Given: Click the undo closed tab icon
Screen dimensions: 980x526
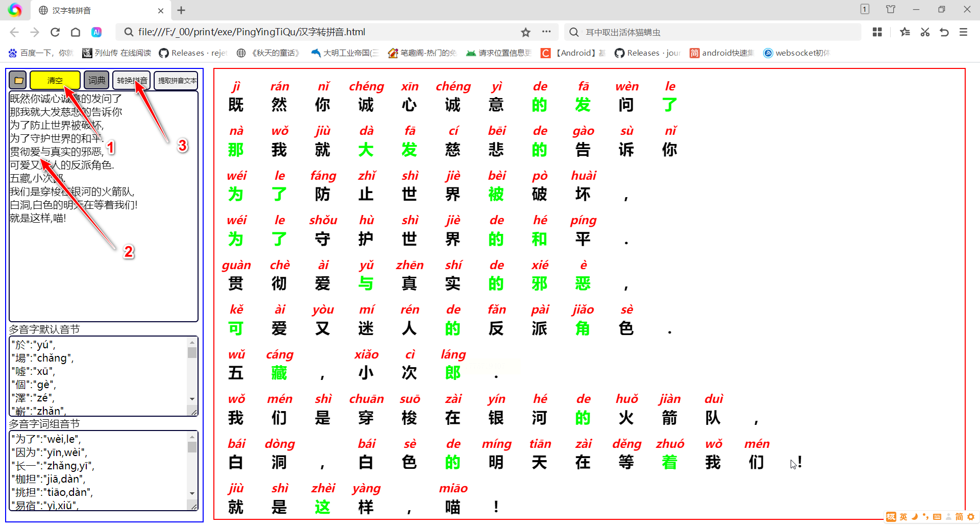Looking at the screenshot, I should (944, 32).
